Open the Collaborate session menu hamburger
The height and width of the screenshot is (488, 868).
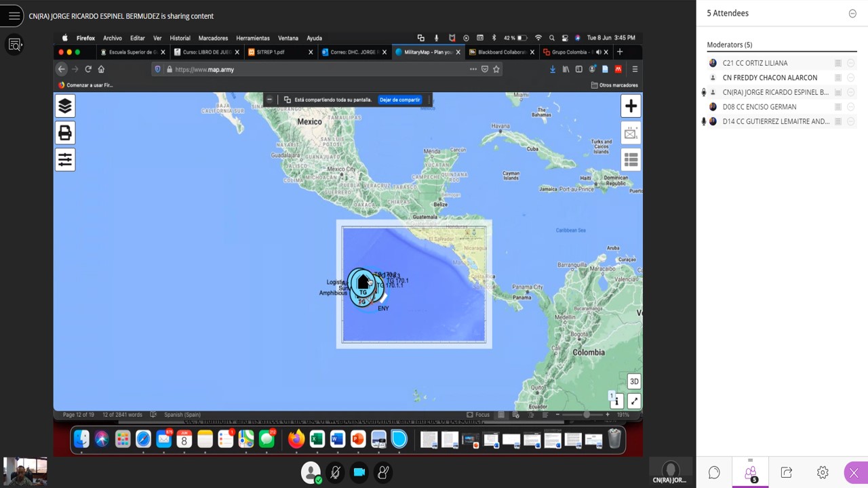(14, 16)
